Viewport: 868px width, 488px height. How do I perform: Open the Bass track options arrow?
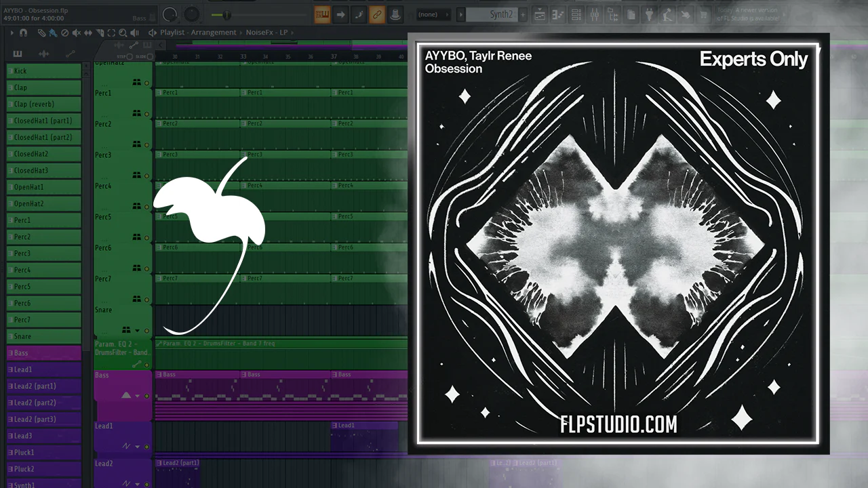pos(139,396)
